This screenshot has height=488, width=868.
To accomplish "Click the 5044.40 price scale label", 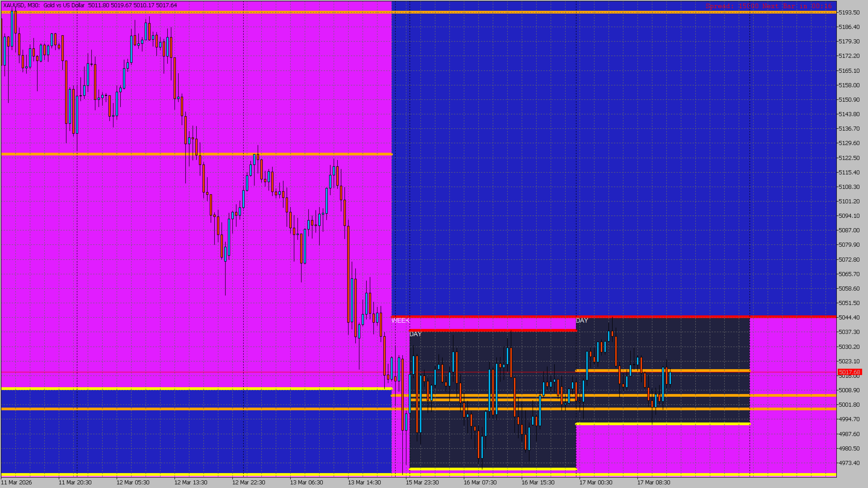I will 849,318.
